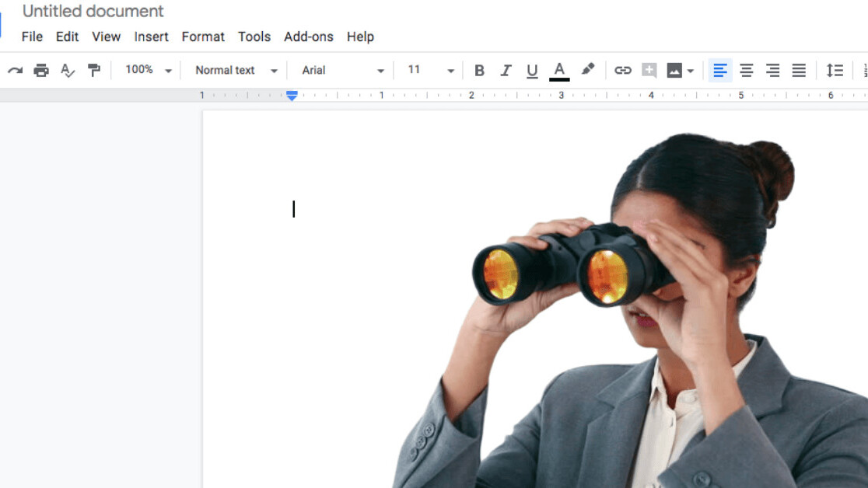Viewport: 868px width, 488px height.
Task: Insert a link using chain icon
Action: point(622,71)
